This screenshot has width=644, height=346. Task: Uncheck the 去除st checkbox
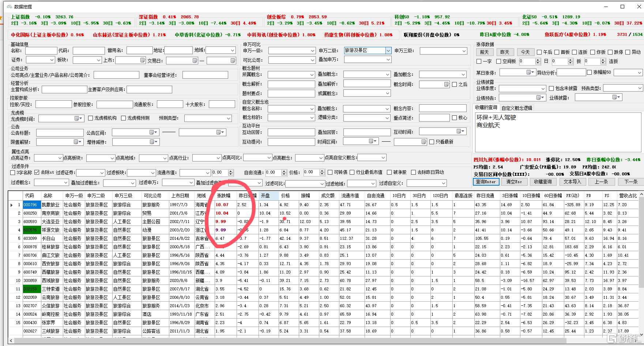click(x=37, y=172)
